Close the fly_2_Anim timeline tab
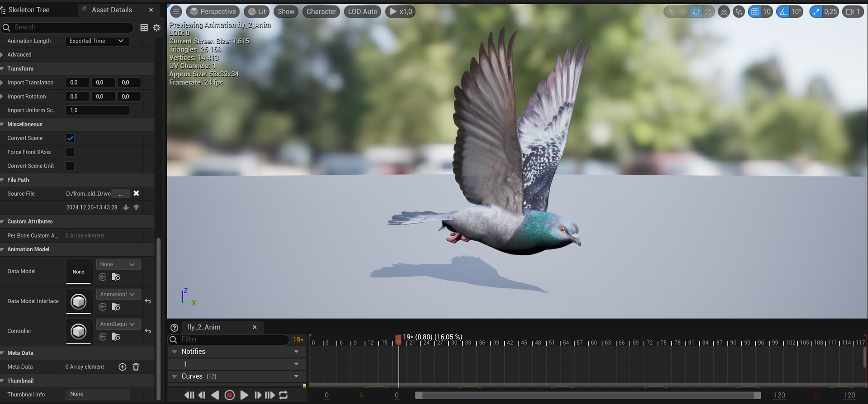Screen dimensions: 868x404 pyautogui.click(x=255, y=327)
